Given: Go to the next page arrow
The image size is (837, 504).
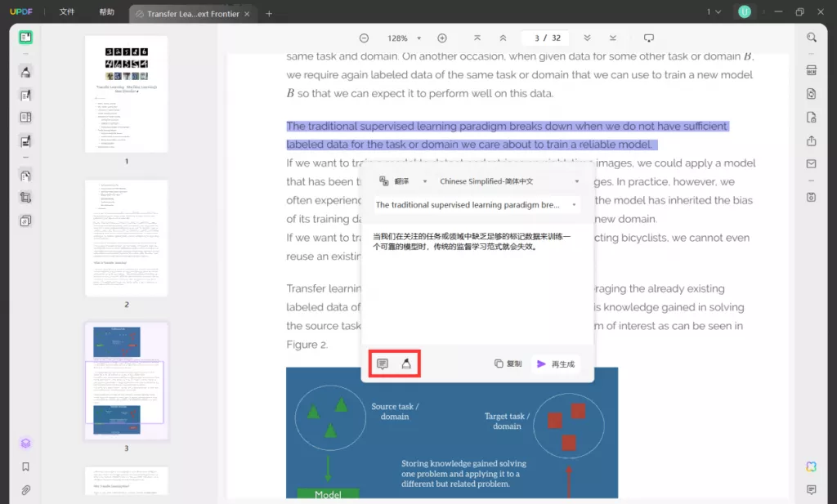Looking at the screenshot, I should click(x=587, y=38).
